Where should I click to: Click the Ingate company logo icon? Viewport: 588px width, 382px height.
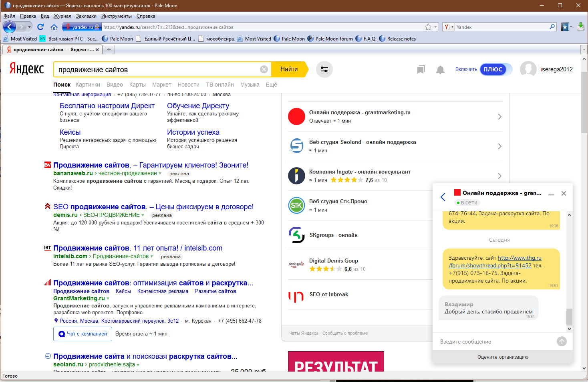(296, 176)
